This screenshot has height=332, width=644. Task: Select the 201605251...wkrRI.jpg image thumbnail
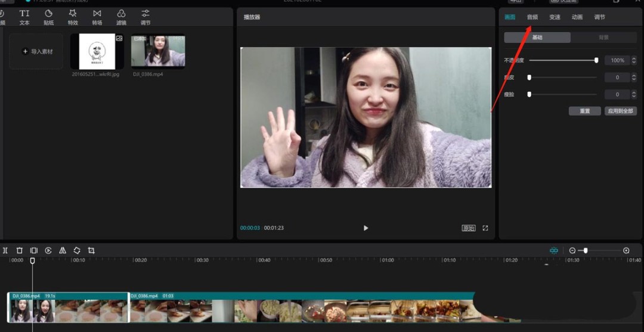coord(97,51)
